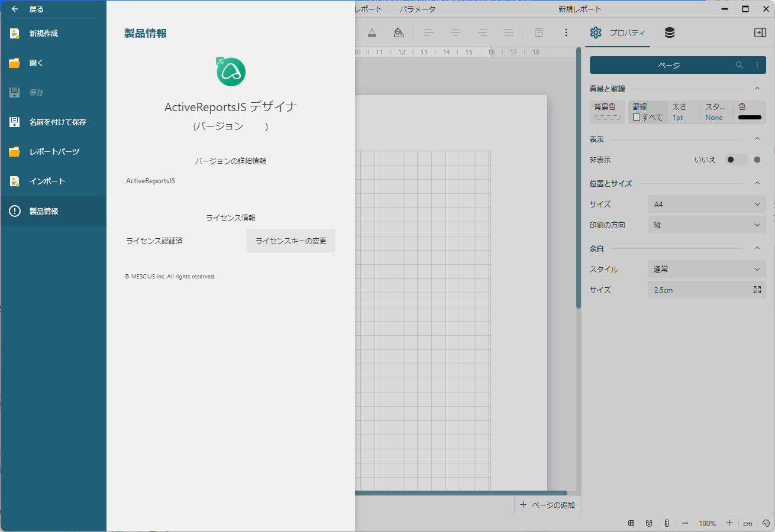Open the margin スタイル dropdown
775x532 pixels.
tap(707, 269)
